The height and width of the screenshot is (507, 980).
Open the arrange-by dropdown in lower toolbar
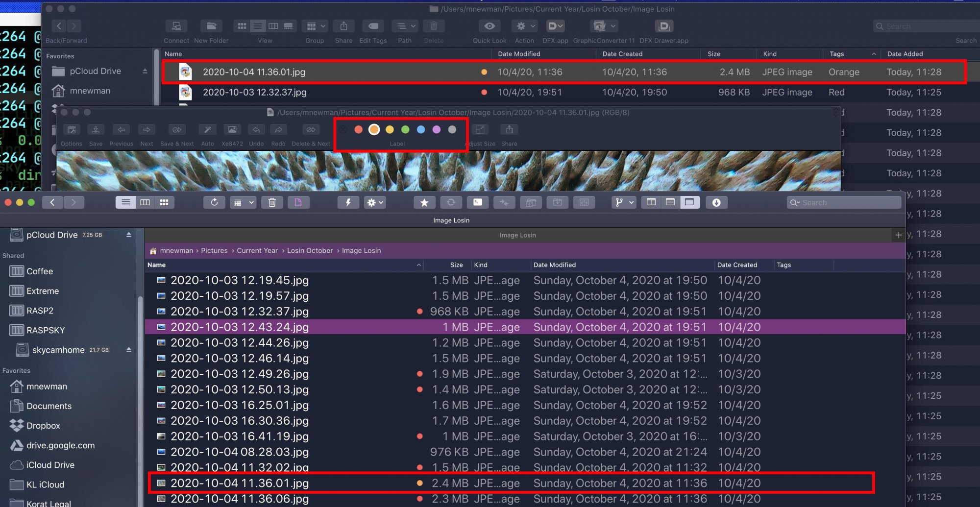243,202
